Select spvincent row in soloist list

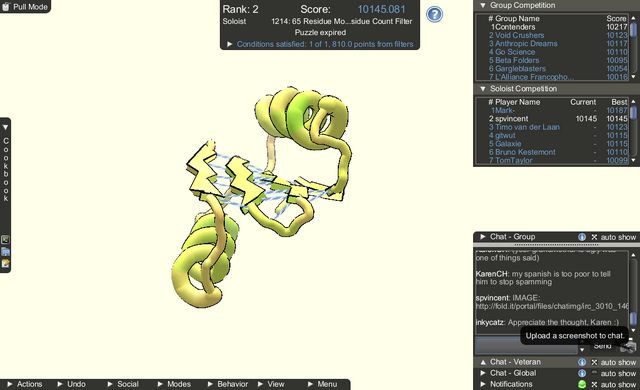coord(558,119)
